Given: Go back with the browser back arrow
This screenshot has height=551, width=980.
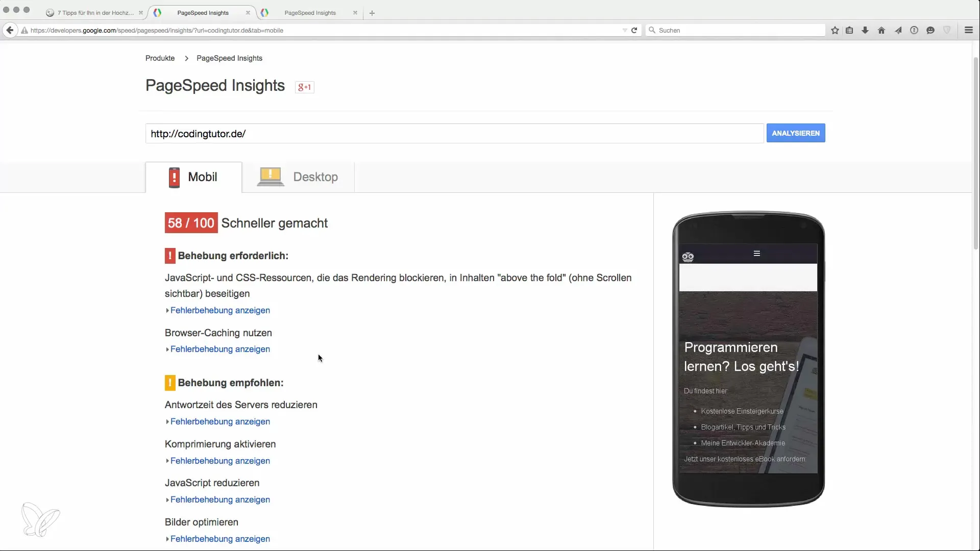Looking at the screenshot, I should click(x=10, y=30).
